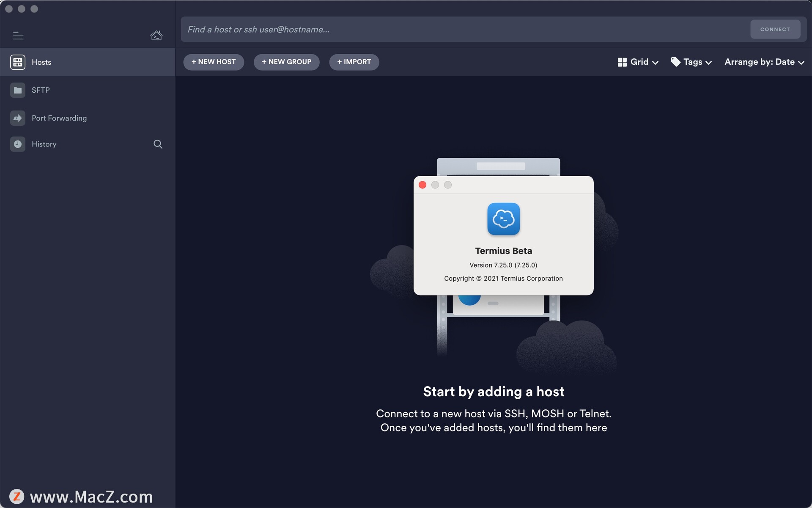Open the SFTP section
The width and height of the screenshot is (812, 508).
[x=41, y=90]
